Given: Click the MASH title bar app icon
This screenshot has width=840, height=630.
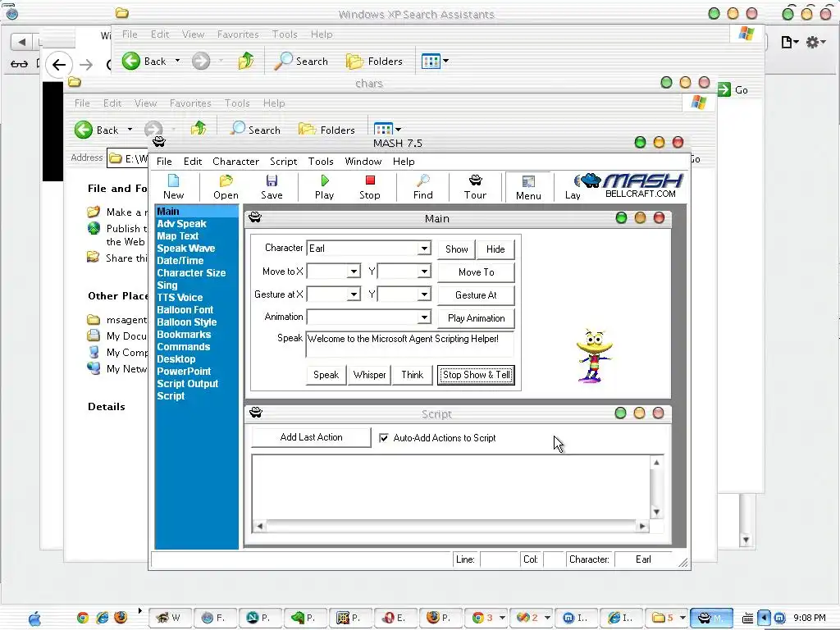Looking at the screenshot, I should point(159,142).
